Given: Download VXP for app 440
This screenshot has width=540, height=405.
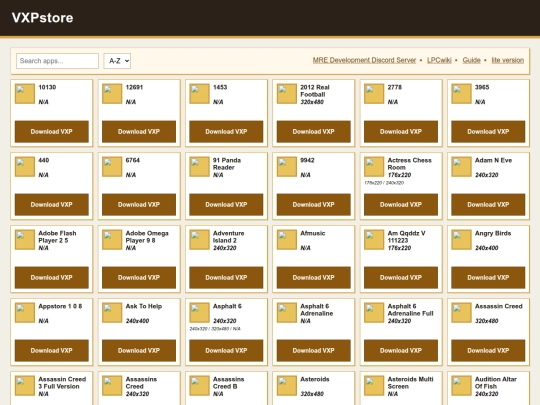Looking at the screenshot, I should click(x=52, y=205).
